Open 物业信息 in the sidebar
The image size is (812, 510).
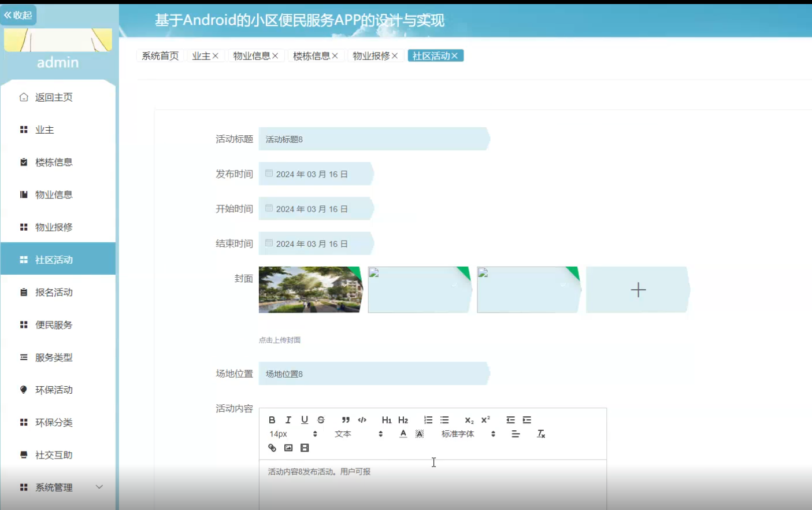point(58,194)
